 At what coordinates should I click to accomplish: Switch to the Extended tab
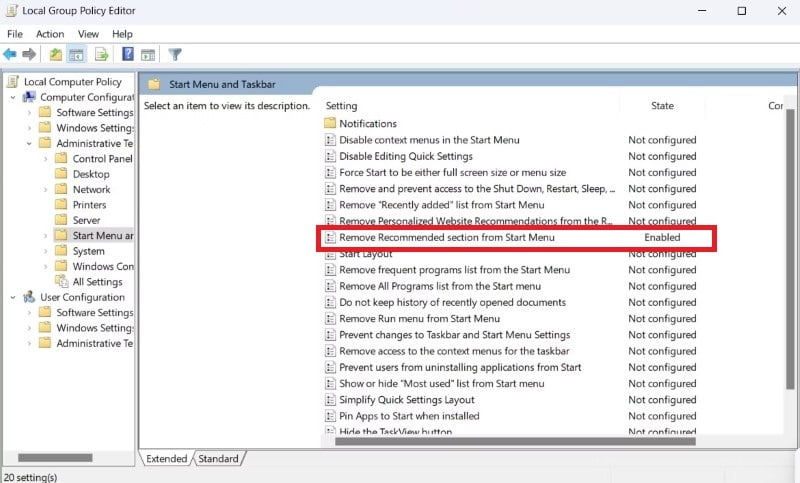(x=166, y=459)
